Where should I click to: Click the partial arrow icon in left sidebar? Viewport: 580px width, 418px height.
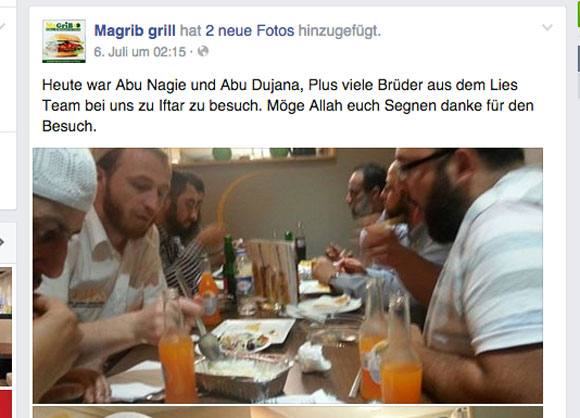[2, 242]
